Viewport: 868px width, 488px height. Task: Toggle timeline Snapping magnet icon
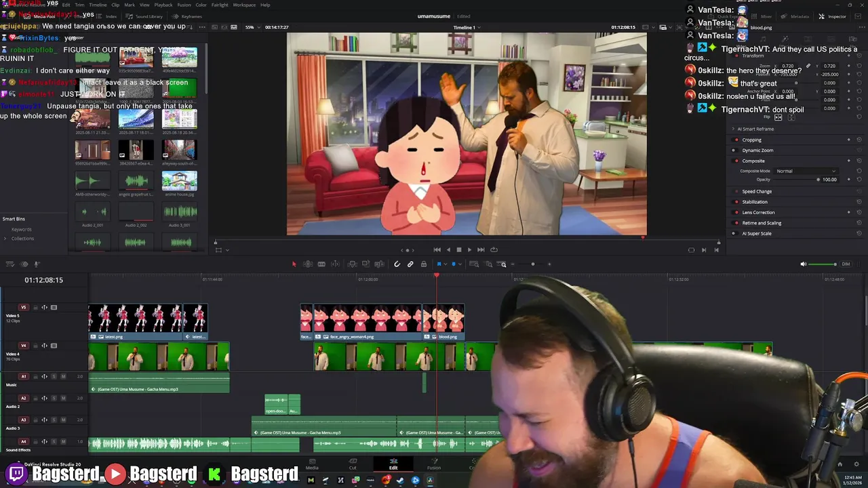pos(397,264)
